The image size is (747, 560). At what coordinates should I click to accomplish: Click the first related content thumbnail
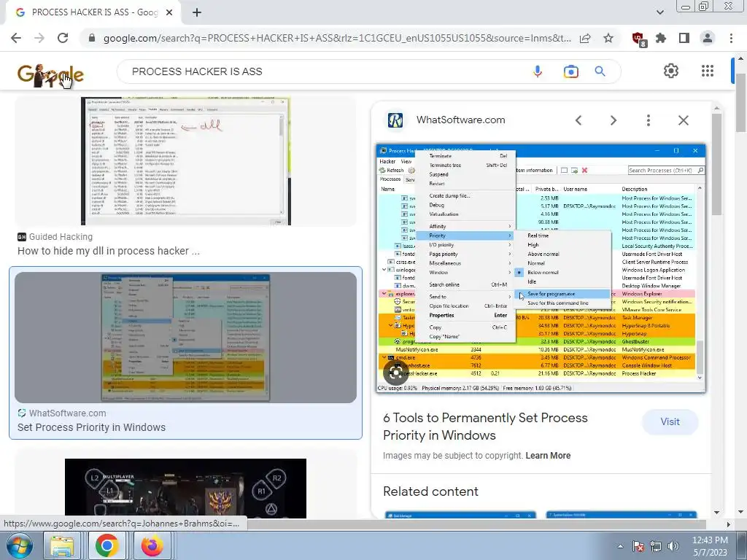click(460, 516)
